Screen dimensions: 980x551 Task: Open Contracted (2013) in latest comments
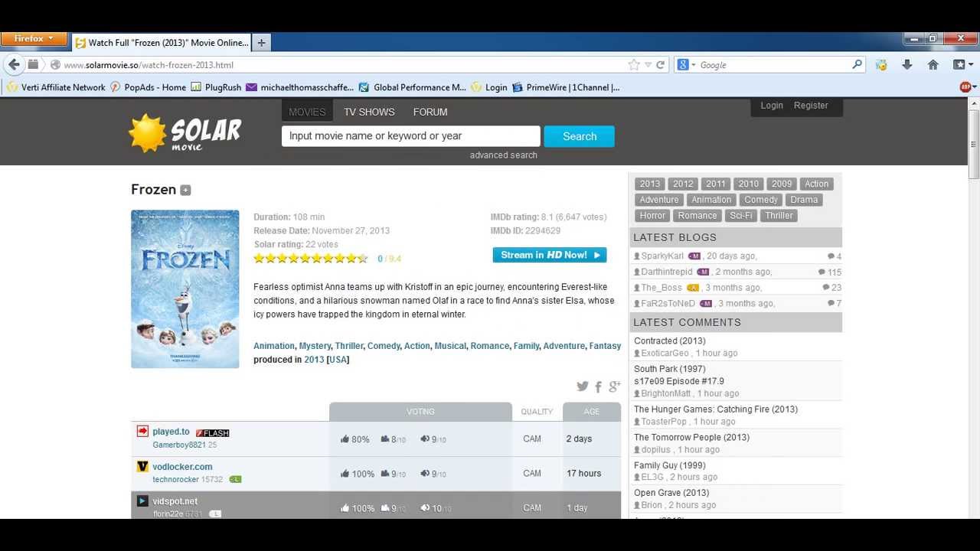point(670,341)
